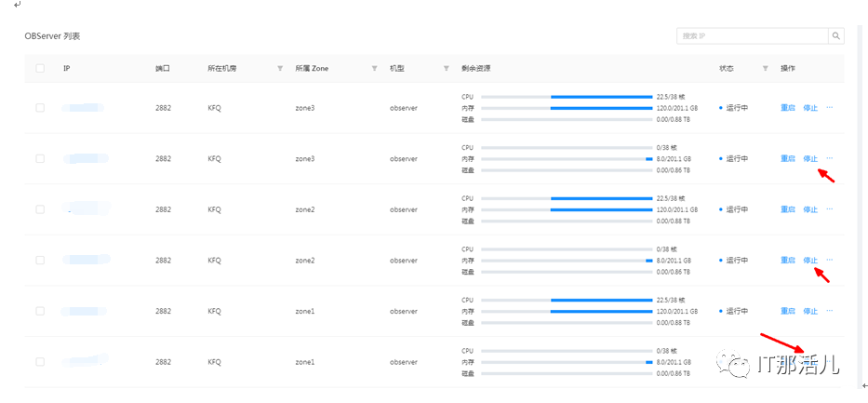This screenshot has width=868, height=403.
Task: Open filter icon for 状态 column
Action: (766, 69)
